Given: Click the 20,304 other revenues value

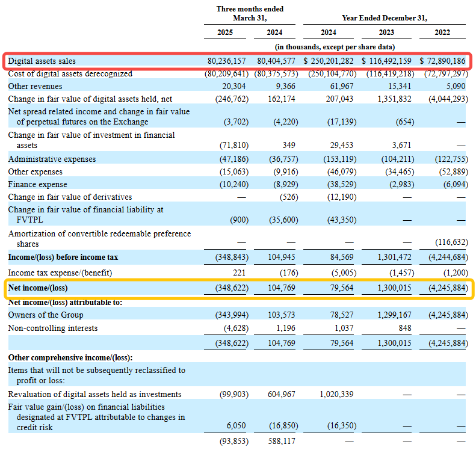Looking at the screenshot, I should [x=233, y=87].
